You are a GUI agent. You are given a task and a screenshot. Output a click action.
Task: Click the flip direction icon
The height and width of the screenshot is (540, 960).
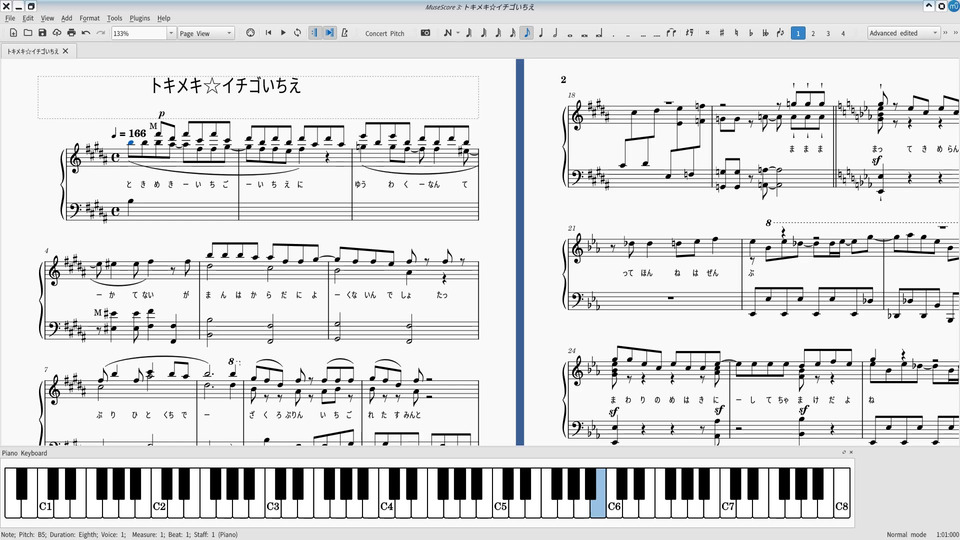[780, 33]
